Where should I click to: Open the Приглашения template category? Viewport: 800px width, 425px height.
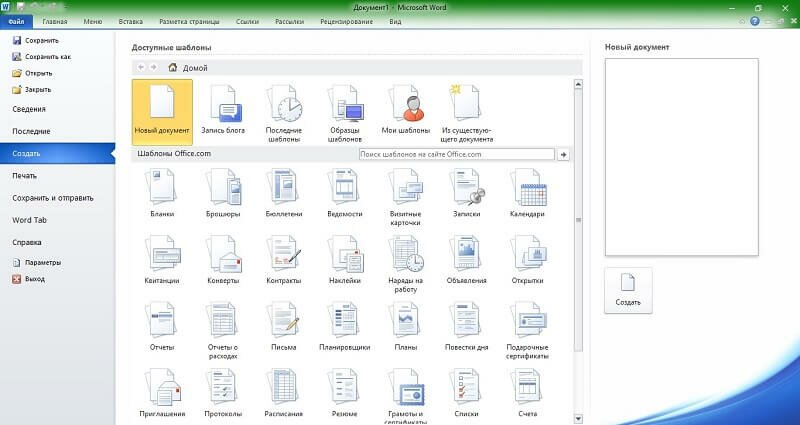pos(162,392)
